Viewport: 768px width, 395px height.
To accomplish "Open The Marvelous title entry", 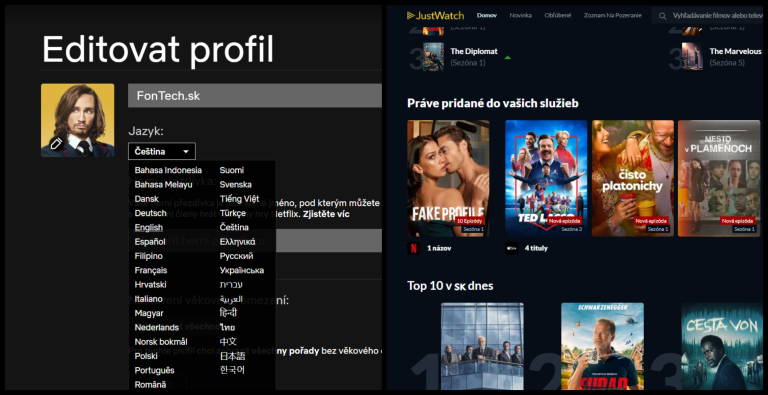I will tap(736, 51).
